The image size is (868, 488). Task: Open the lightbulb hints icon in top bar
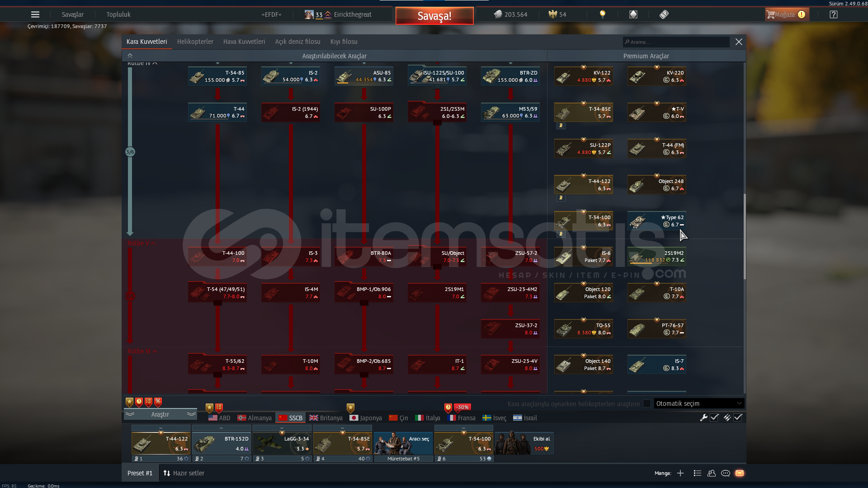pyautogui.click(x=602, y=14)
